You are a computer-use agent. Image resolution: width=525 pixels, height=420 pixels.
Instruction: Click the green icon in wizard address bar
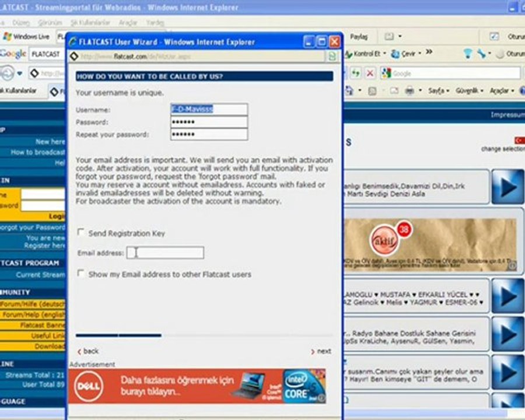(332, 56)
